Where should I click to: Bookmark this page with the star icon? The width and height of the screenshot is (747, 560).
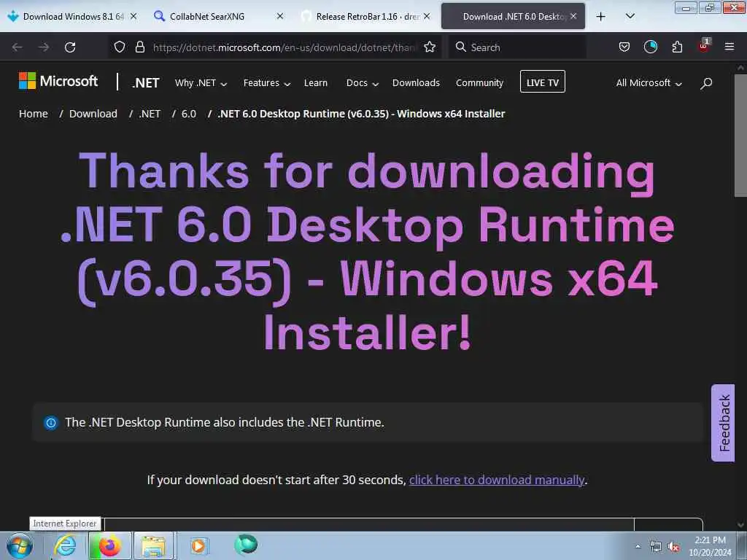(430, 47)
